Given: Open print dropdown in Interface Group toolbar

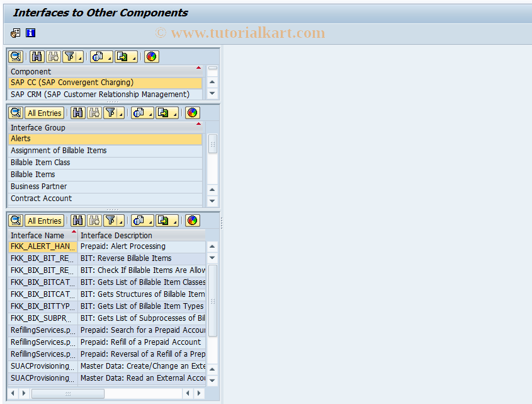Looking at the screenshot, I should click(150, 113).
